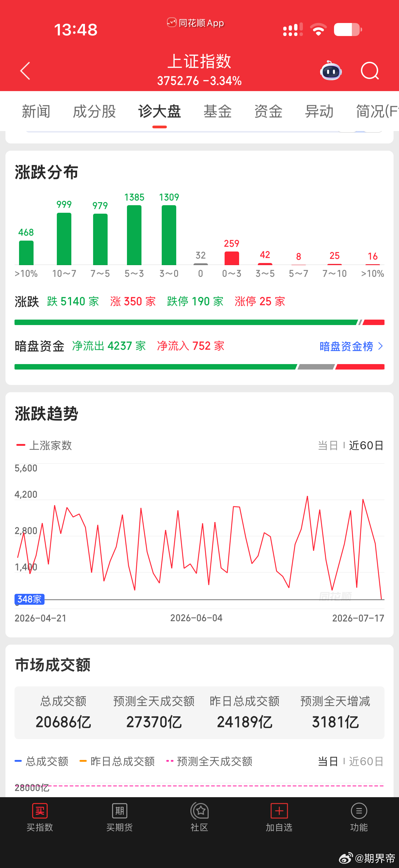Tap the search magnifier icon
Image resolution: width=399 pixels, height=868 pixels.
370,71
